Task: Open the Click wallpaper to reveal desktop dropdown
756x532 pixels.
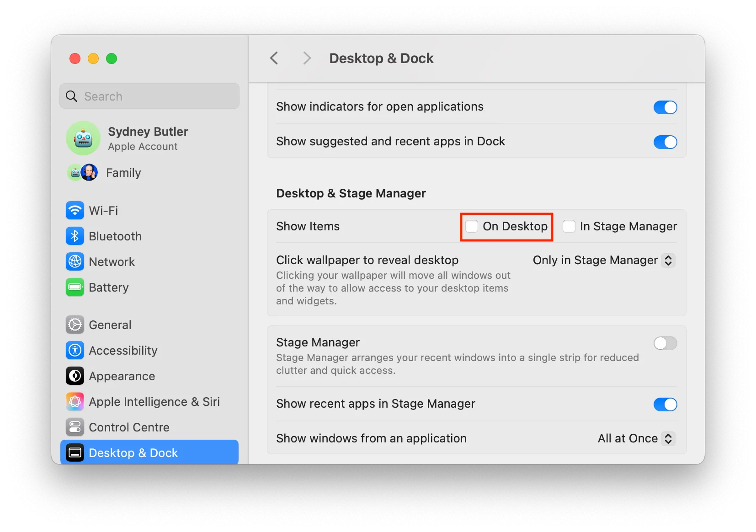Action: coord(603,261)
